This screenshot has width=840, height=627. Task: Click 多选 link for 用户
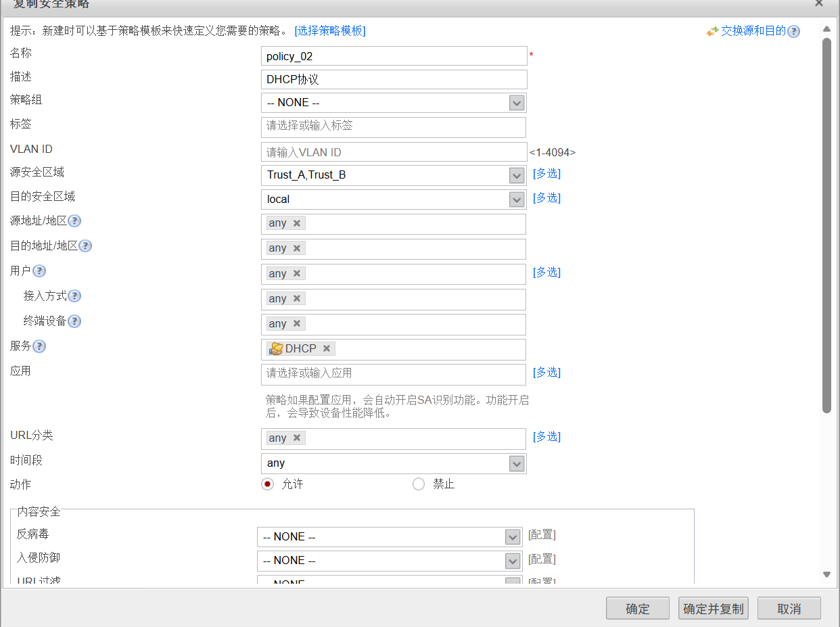[546, 273]
